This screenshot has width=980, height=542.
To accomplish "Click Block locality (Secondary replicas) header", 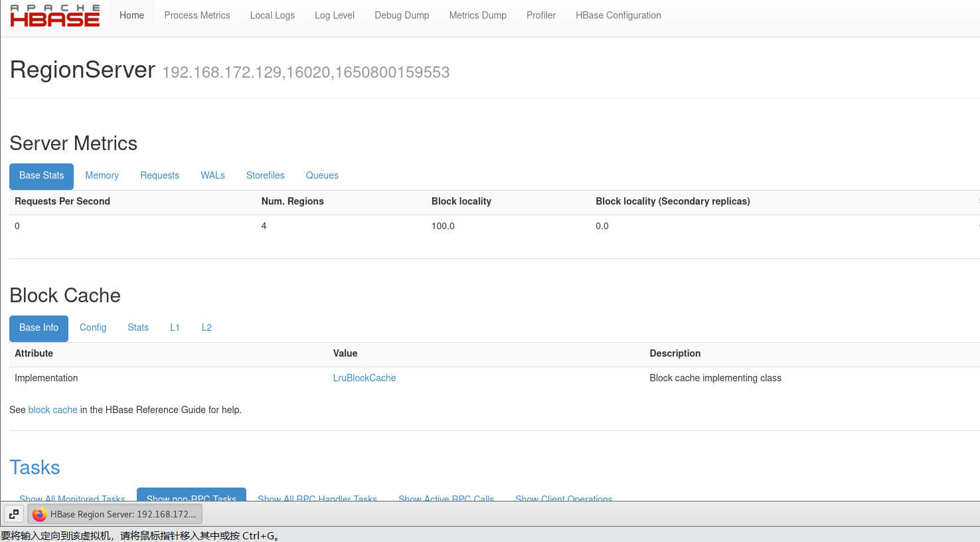I will [x=673, y=201].
